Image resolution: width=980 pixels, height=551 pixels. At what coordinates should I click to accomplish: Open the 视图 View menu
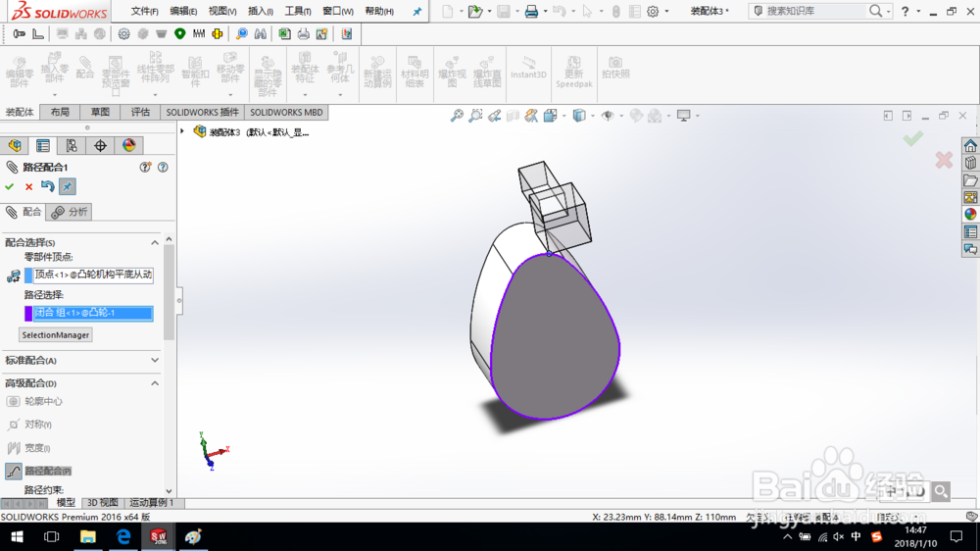click(x=221, y=11)
